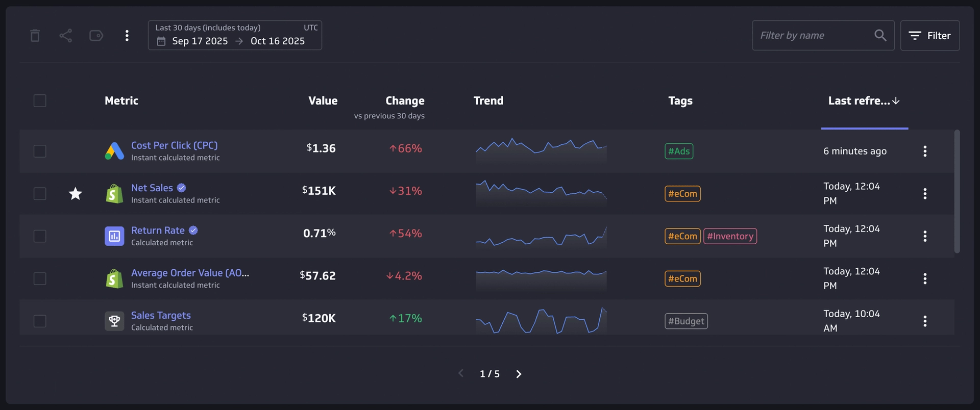Click the trash delete icon in toolbar
This screenshot has height=410, width=980.
tap(35, 36)
